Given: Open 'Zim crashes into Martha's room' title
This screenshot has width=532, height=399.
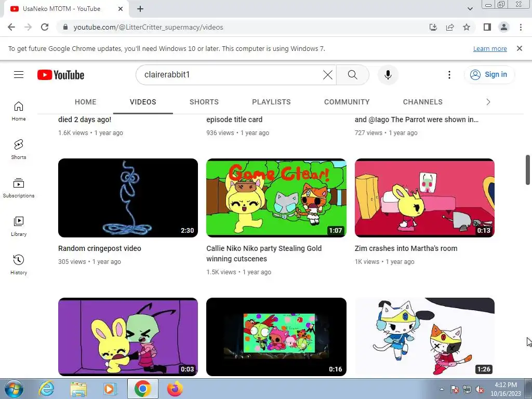Looking at the screenshot, I should tap(406, 248).
